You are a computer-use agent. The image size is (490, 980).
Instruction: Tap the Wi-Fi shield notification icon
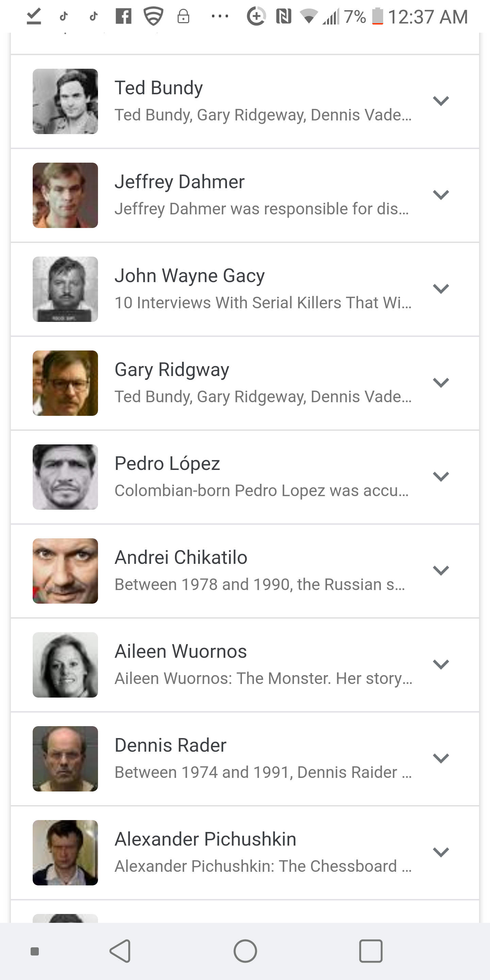(x=153, y=16)
